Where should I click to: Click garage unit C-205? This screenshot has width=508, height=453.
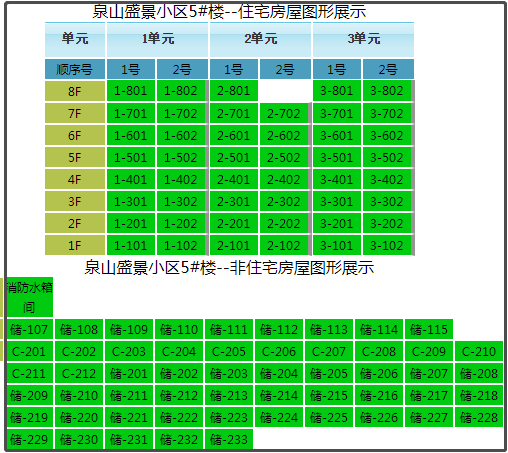tap(229, 351)
